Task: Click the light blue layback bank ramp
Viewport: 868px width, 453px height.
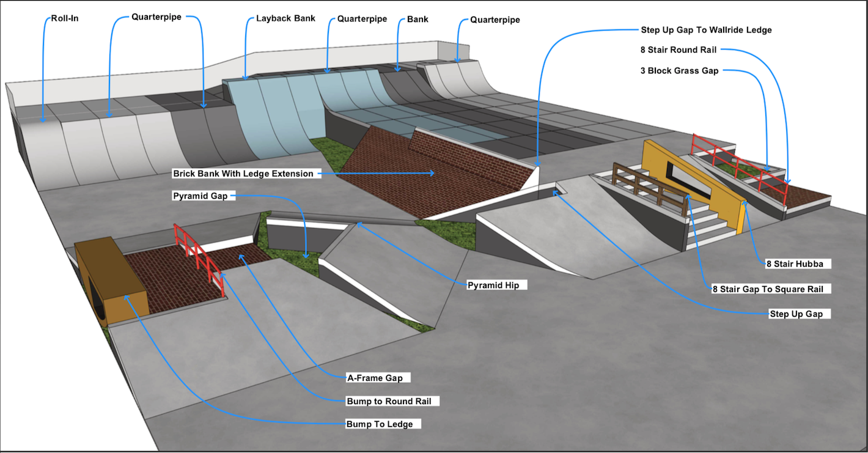Action: point(275,116)
